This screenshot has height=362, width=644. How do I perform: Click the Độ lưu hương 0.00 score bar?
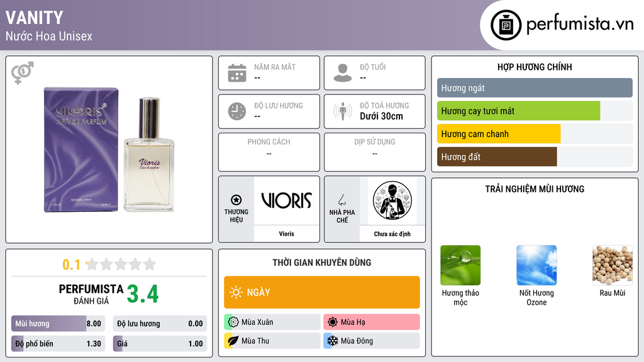pyautogui.click(x=160, y=324)
